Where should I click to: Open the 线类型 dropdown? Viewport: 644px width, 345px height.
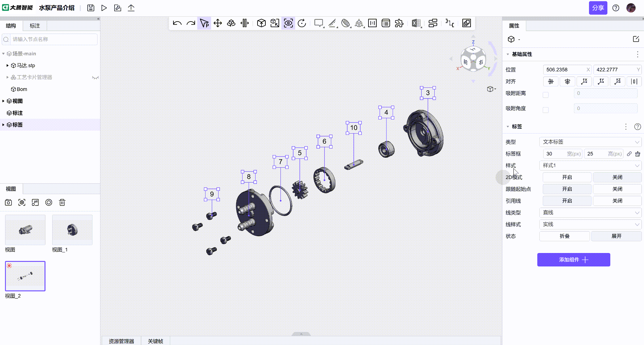point(590,212)
